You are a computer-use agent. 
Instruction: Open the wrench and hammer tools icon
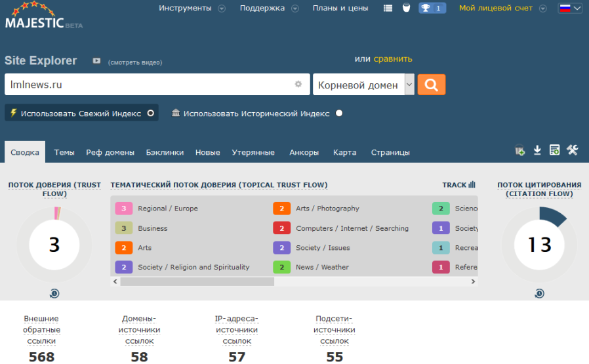(x=572, y=150)
